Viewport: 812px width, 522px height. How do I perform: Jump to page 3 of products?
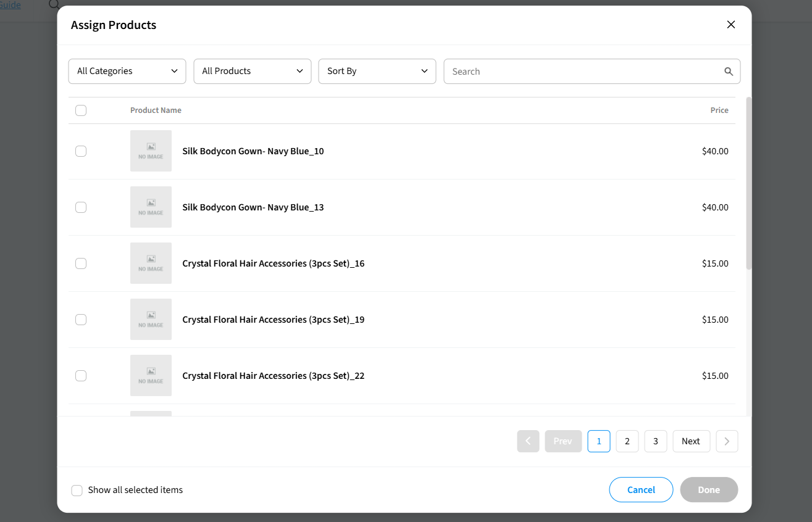tap(655, 441)
